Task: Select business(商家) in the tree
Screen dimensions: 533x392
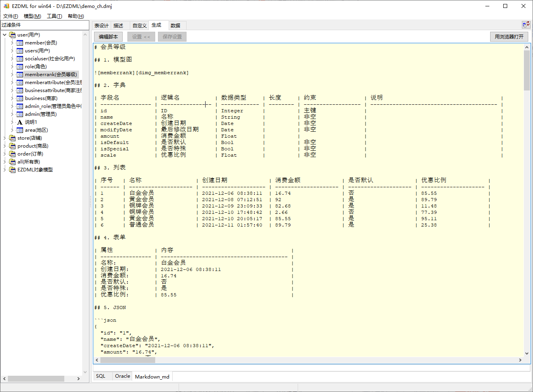Action: 41,98
